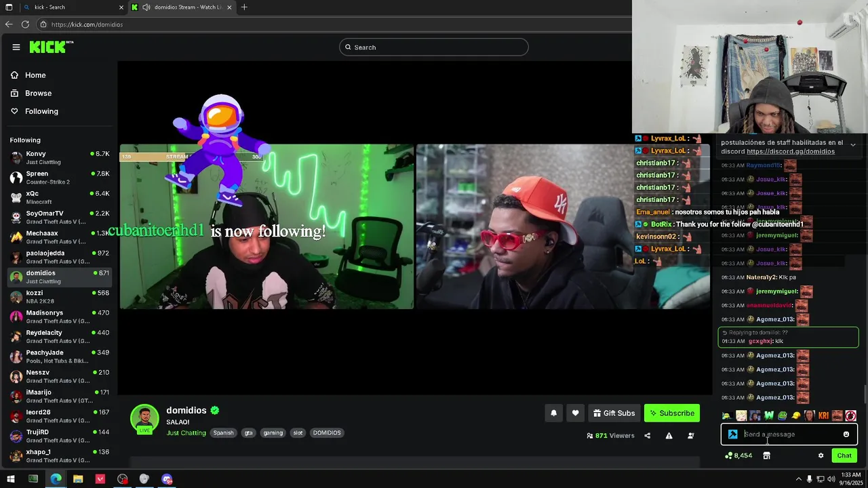
Task: Open the channel points shop icon
Action: 766,455
